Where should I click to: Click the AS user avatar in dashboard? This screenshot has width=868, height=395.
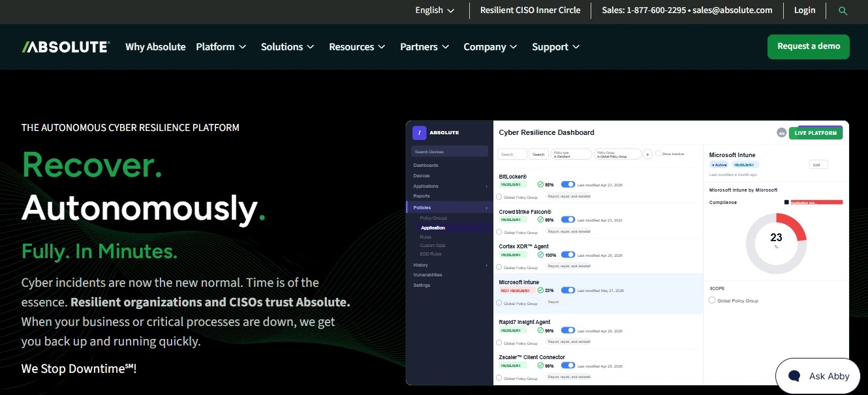pyautogui.click(x=781, y=133)
